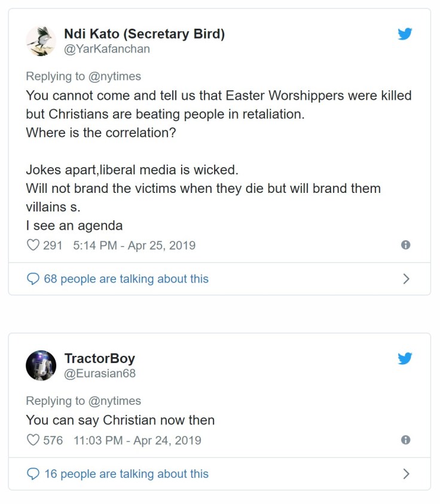Like TractorBoy's tweet with heart icon
This screenshot has width=440, height=504.
click(33, 440)
